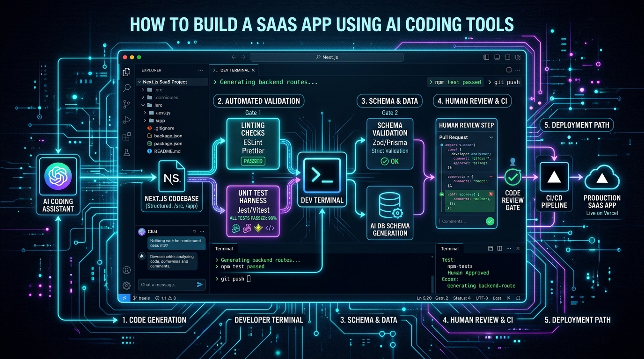Click the Accounts profile icon
Viewport: 644px width, 359px height.
126,270
